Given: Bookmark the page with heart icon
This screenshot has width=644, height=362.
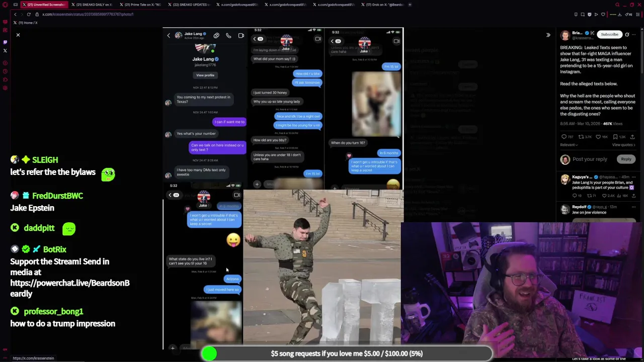Looking at the screenshot, I should pos(603,14).
